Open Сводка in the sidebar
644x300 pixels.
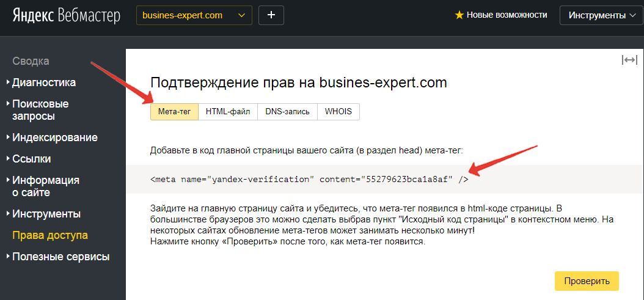(31, 61)
